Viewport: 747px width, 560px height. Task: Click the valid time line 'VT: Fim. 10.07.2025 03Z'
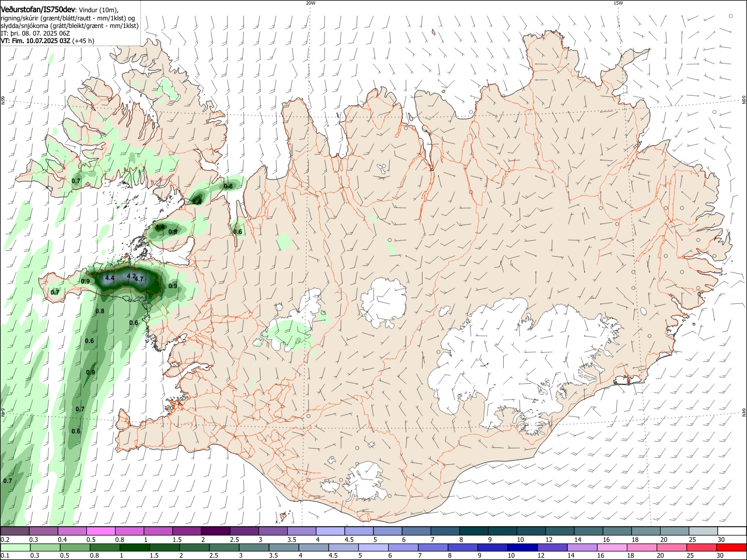(x=36, y=41)
